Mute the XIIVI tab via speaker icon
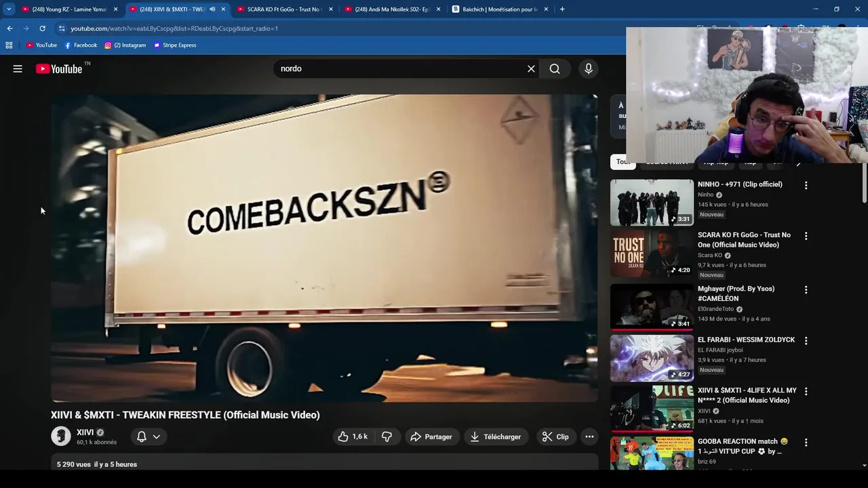868x488 pixels. tap(212, 9)
